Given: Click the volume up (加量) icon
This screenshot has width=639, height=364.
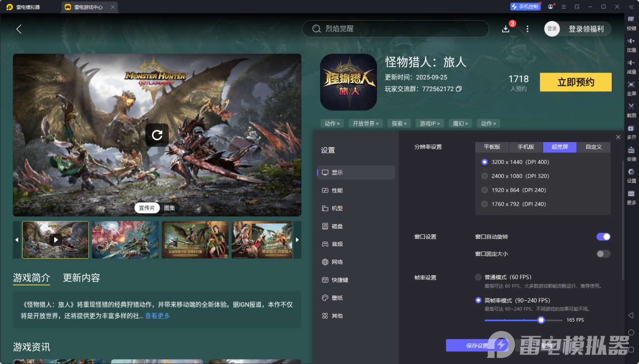Looking at the screenshot, I should point(631,41).
